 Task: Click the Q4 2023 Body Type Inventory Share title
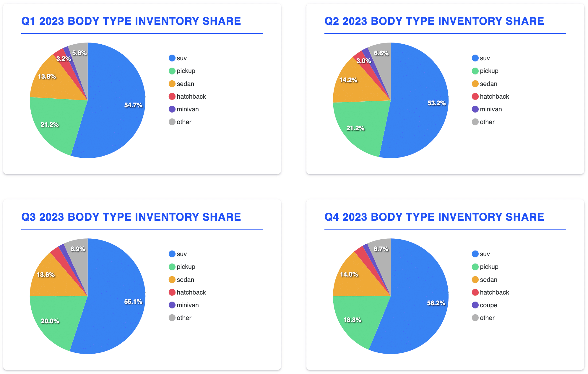tap(434, 217)
